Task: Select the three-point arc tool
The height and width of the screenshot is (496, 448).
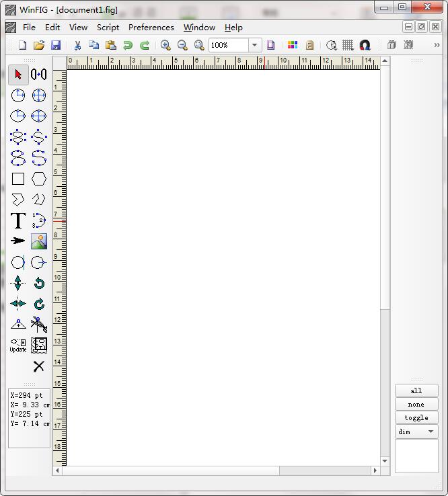Action: point(38,220)
